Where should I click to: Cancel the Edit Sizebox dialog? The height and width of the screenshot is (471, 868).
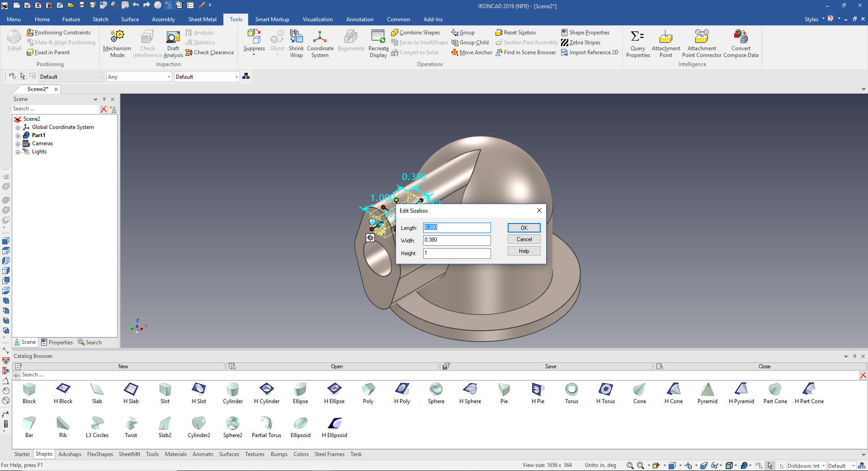tap(524, 239)
